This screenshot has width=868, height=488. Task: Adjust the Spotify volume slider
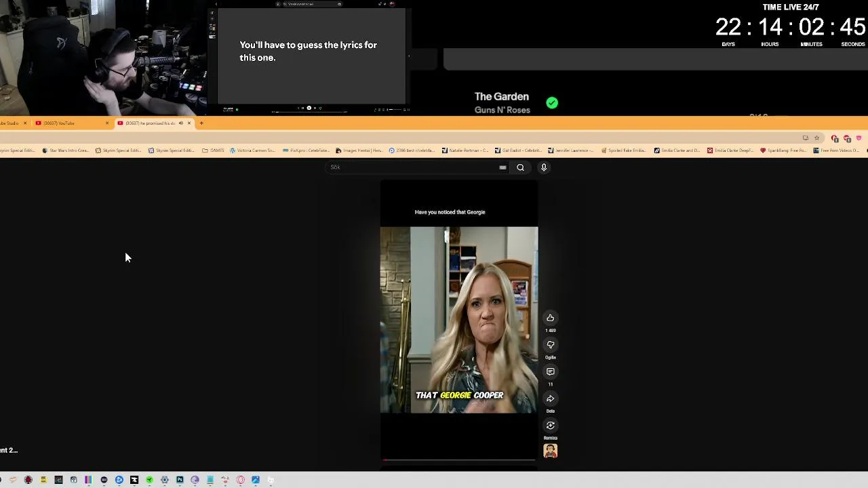(397, 109)
